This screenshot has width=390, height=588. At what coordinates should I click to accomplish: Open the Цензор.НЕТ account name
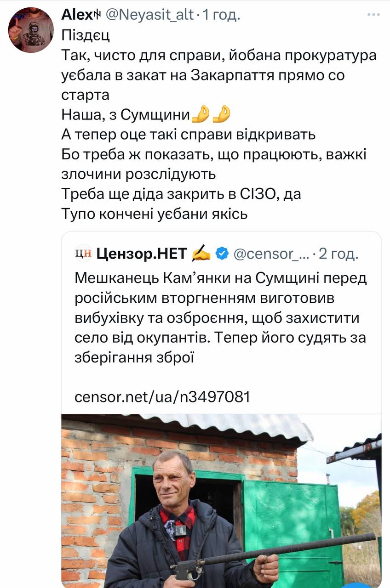142,253
